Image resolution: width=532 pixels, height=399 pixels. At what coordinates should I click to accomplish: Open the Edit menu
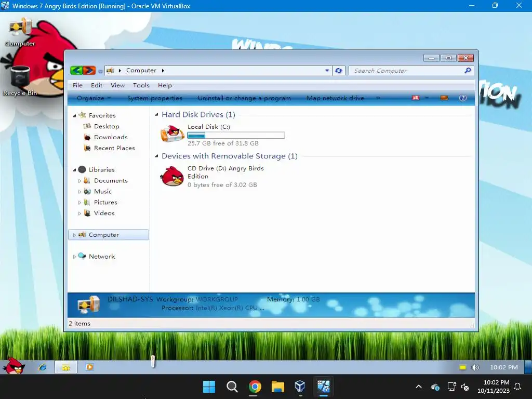click(97, 85)
